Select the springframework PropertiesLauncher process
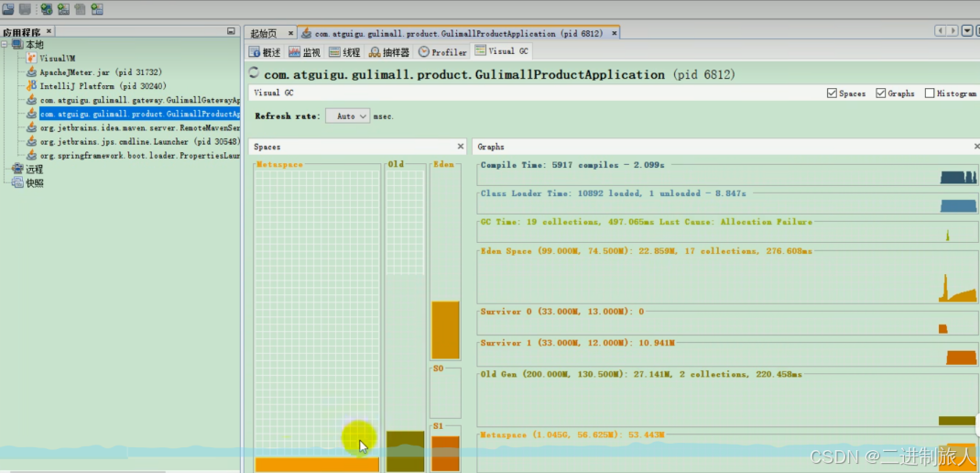 [134, 155]
